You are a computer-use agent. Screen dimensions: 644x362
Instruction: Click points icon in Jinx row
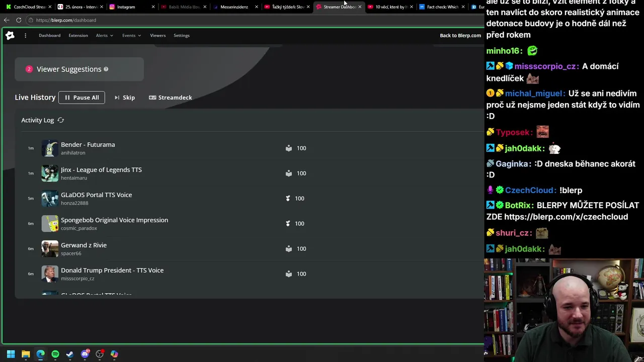[289, 173]
